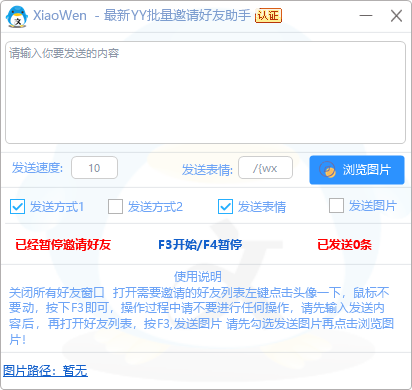412x390 pixels.
Task: Click the 认证 certification badge
Action: click(x=268, y=16)
